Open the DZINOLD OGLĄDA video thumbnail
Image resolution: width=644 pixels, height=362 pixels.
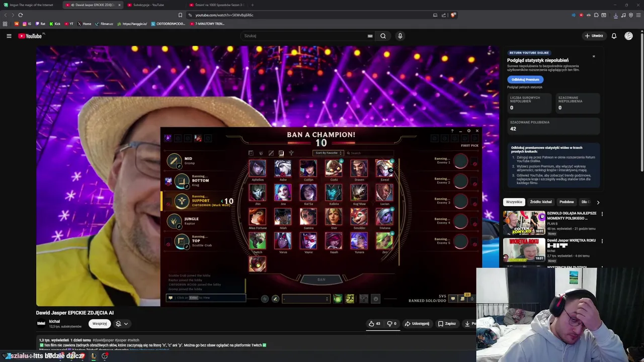pos(524,223)
